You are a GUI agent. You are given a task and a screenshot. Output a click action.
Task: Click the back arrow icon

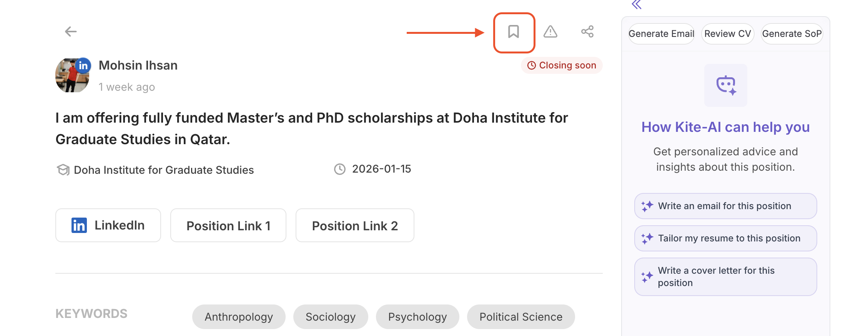(x=71, y=32)
